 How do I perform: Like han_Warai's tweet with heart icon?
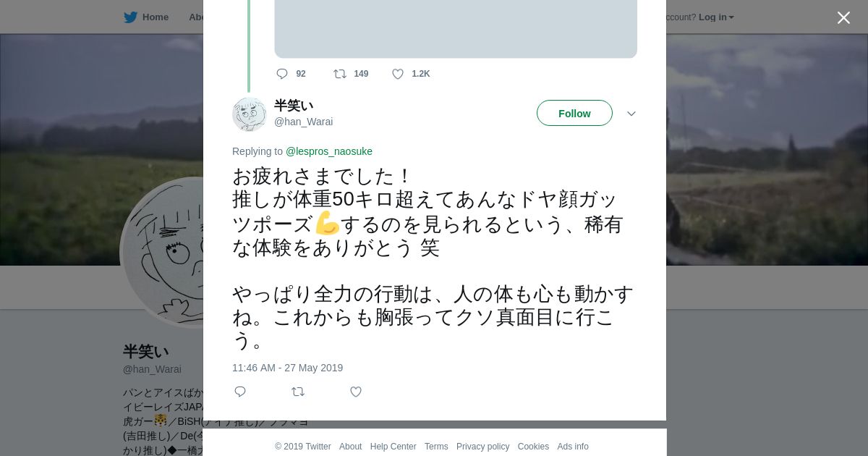click(356, 392)
